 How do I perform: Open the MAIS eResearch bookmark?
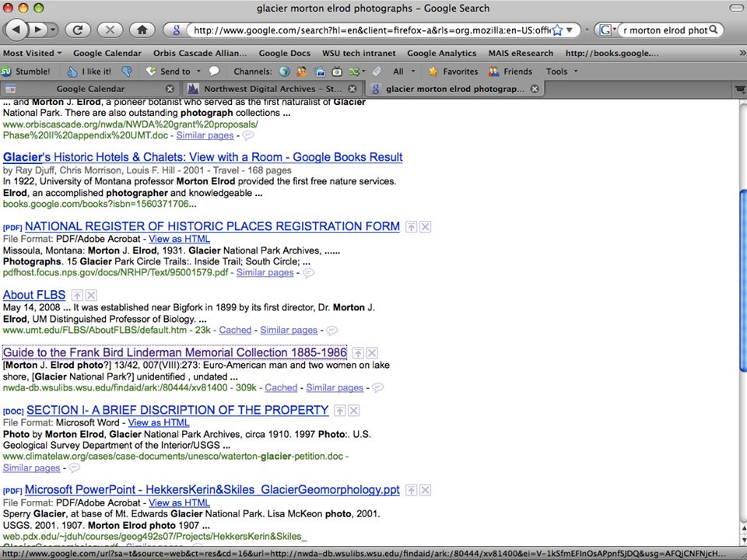[521, 54]
